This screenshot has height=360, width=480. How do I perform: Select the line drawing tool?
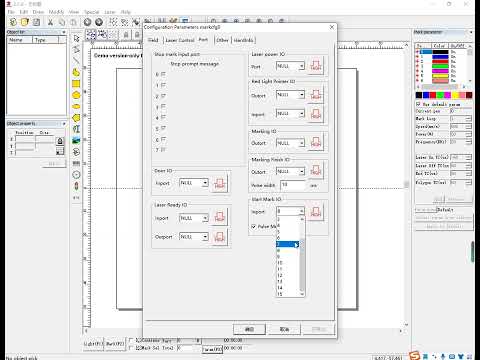76,61
